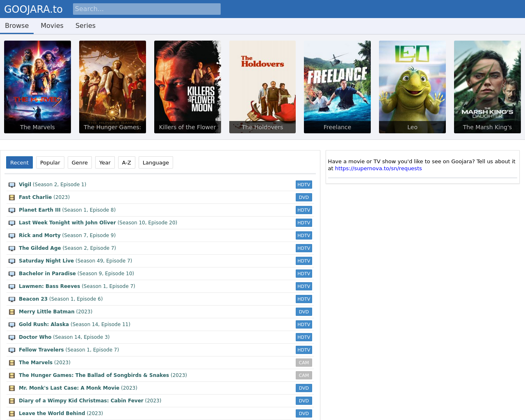Open Fellow Travelers episode link
Screen dimensions: 525x420
tap(69, 350)
